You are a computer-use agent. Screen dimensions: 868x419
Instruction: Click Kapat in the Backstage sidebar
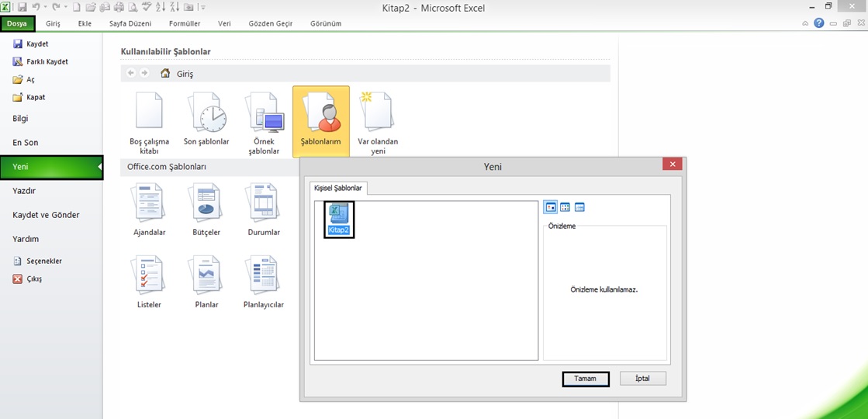(29, 98)
